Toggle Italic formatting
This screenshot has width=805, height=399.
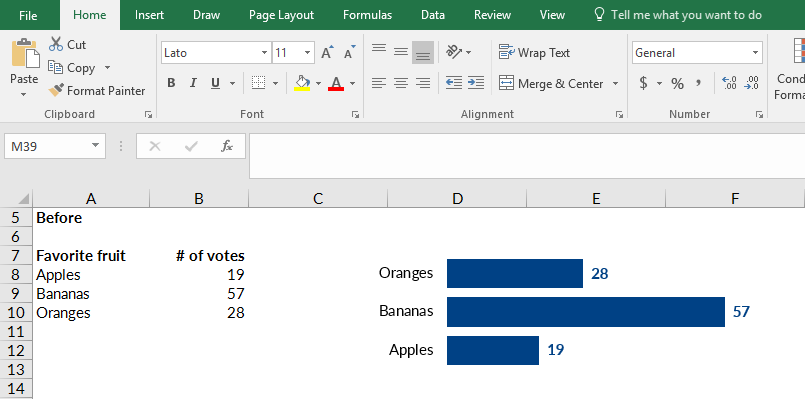[194, 83]
